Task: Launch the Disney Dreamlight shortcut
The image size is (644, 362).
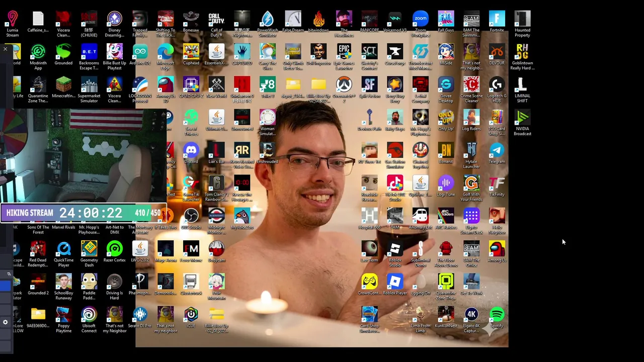Action: (x=114, y=24)
